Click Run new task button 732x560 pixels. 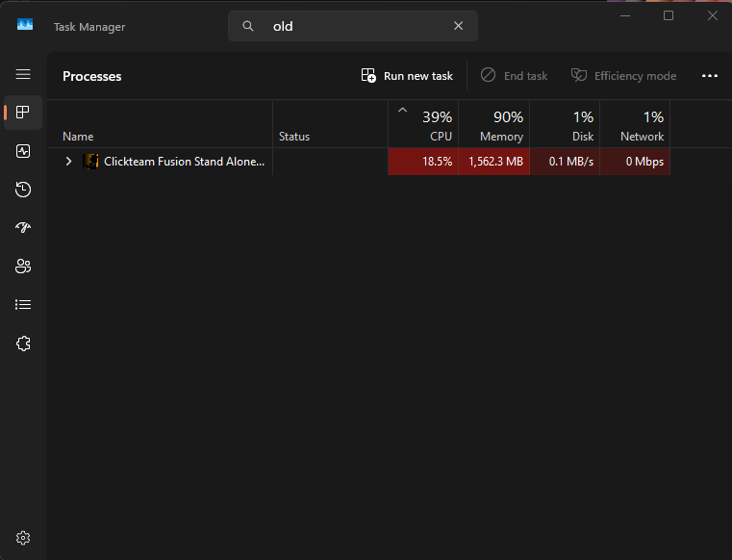[407, 76]
